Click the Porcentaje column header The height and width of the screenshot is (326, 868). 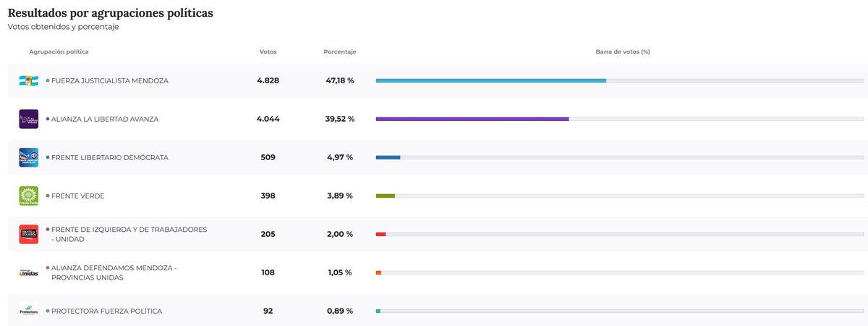(339, 51)
